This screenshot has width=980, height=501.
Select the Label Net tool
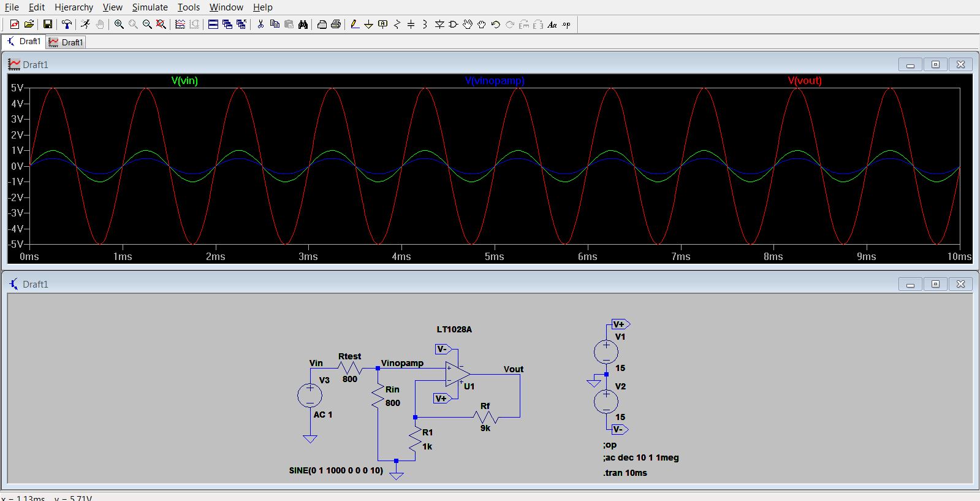(383, 25)
